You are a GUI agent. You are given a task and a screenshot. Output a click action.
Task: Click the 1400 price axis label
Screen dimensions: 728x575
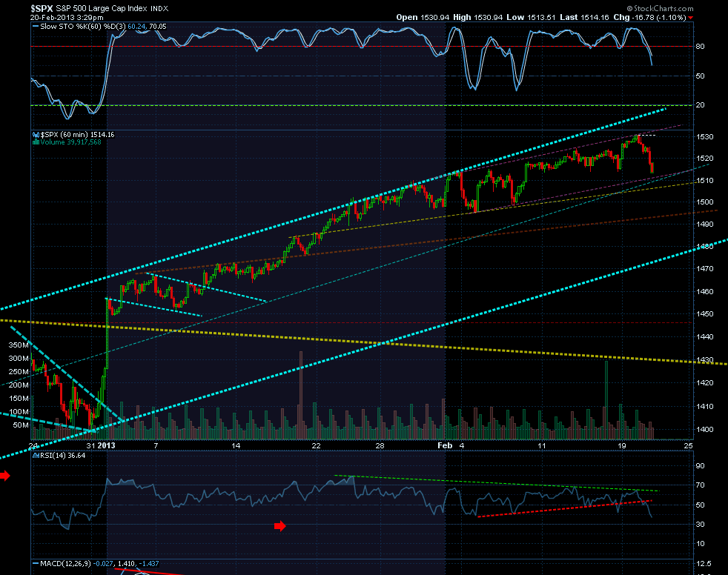[x=704, y=430]
